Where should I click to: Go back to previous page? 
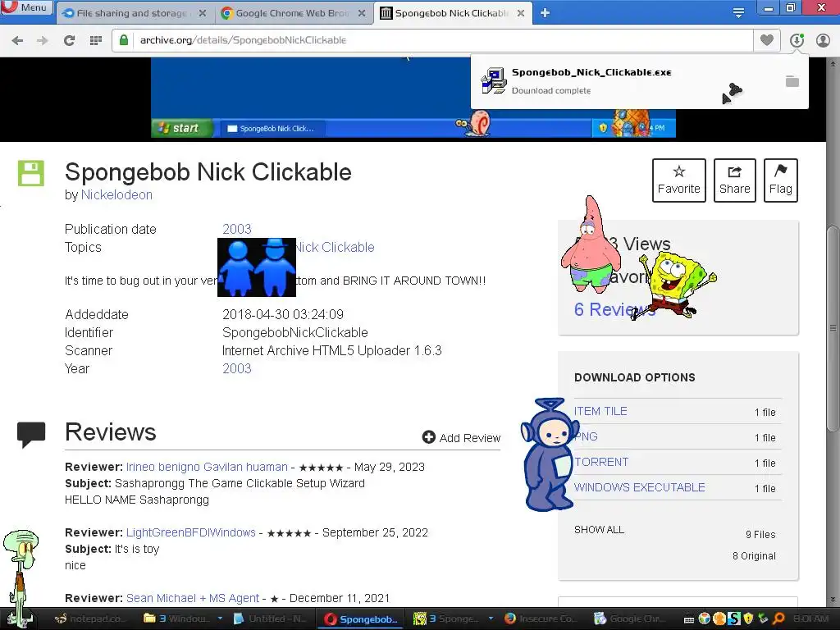point(18,40)
